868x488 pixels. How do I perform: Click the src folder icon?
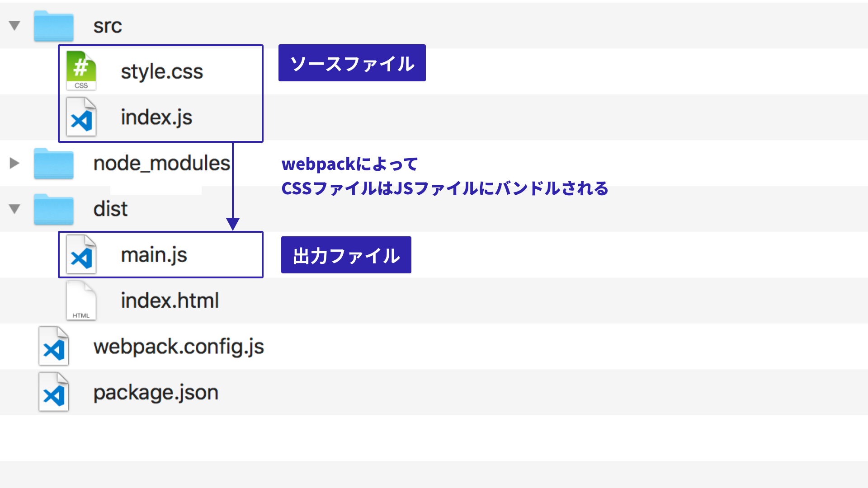click(x=53, y=26)
